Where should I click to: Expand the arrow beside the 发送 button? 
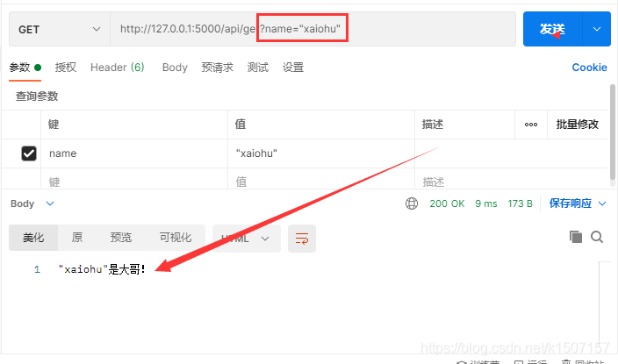click(x=597, y=29)
